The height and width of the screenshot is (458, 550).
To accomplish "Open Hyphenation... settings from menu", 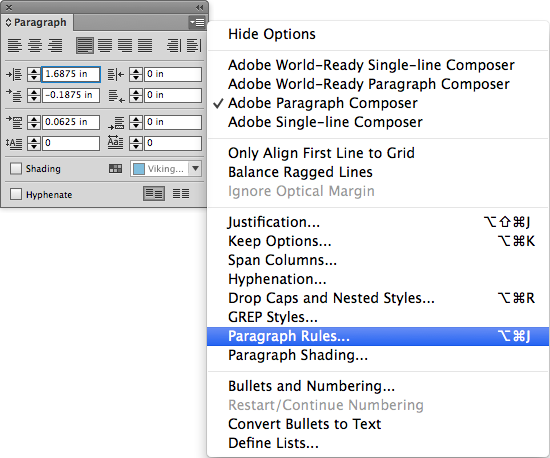I will point(378,279).
